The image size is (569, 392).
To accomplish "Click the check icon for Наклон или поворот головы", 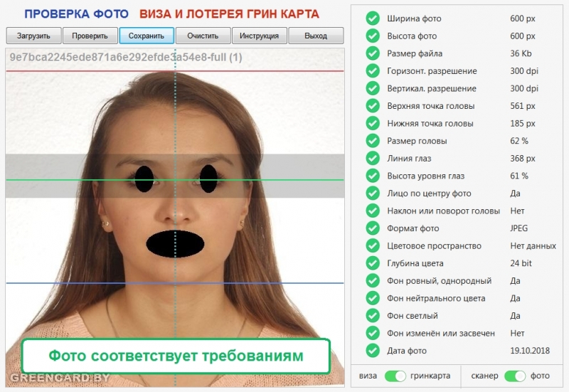I will (x=373, y=211).
